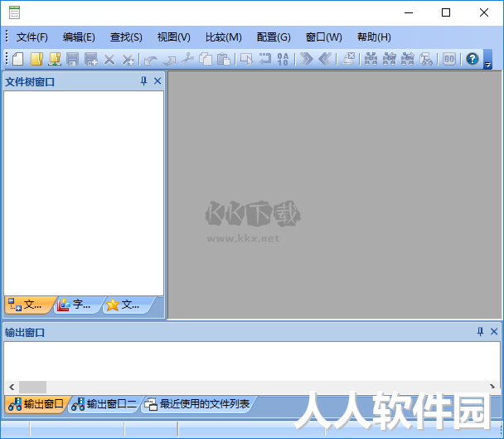Open the 比较(M) menu
This screenshot has height=439, width=504.
coord(223,37)
